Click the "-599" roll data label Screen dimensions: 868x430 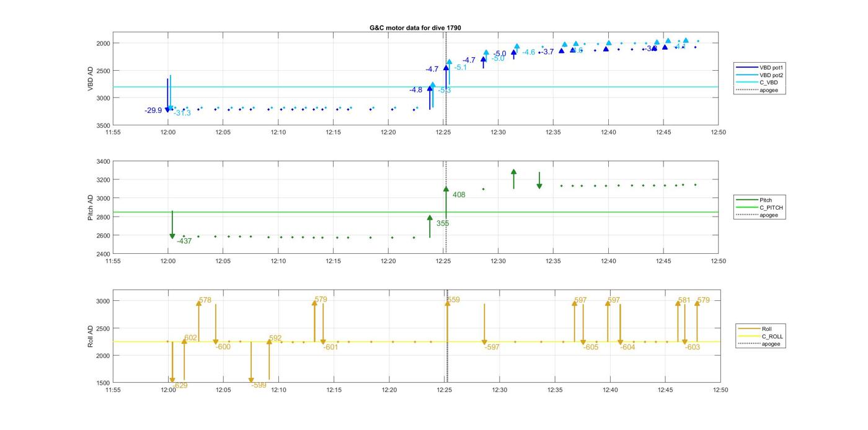pyautogui.click(x=259, y=385)
